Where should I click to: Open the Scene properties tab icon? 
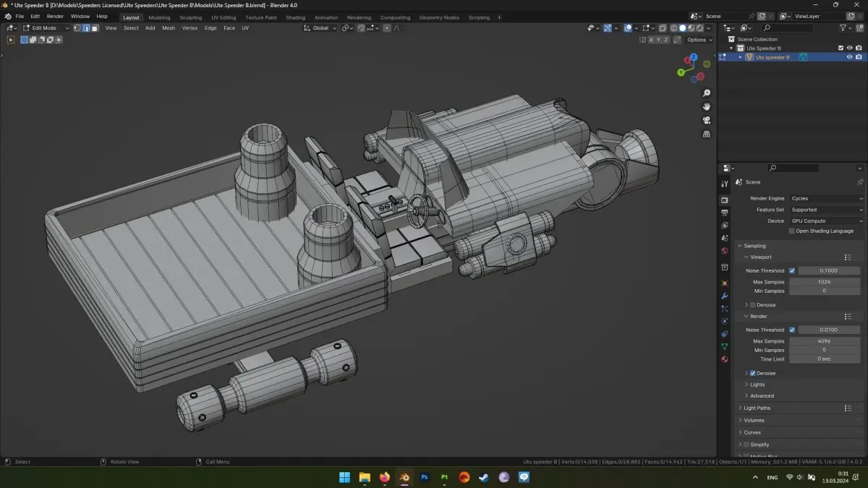724,238
